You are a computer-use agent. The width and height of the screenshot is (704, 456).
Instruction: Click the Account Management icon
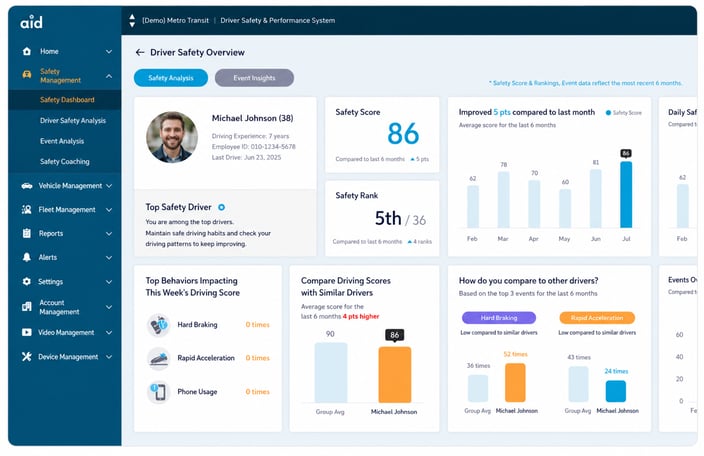(27, 307)
